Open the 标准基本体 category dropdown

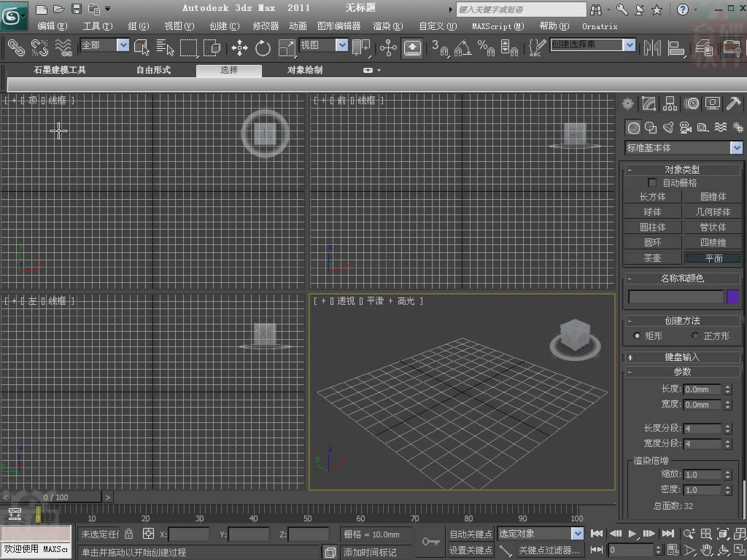point(683,148)
